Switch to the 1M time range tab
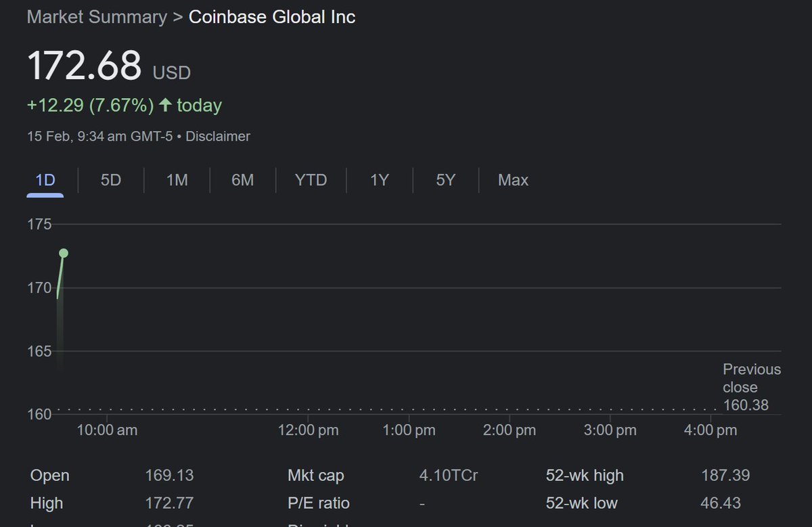812x527 pixels. click(x=177, y=180)
